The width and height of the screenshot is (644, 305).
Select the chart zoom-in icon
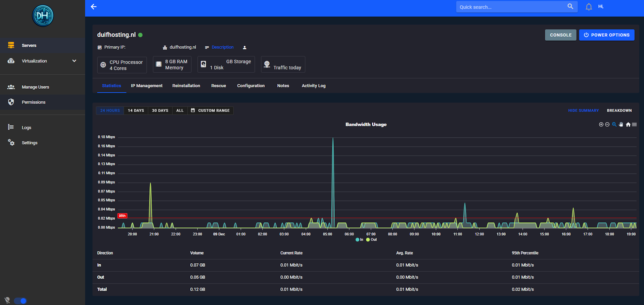click(601, 124)
